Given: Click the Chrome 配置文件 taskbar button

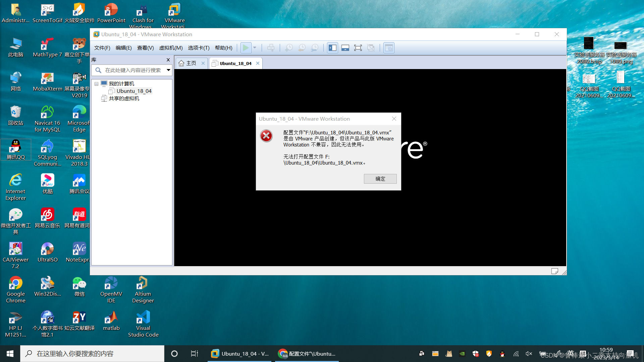Looking at the screenshot, I should [307, 354].
